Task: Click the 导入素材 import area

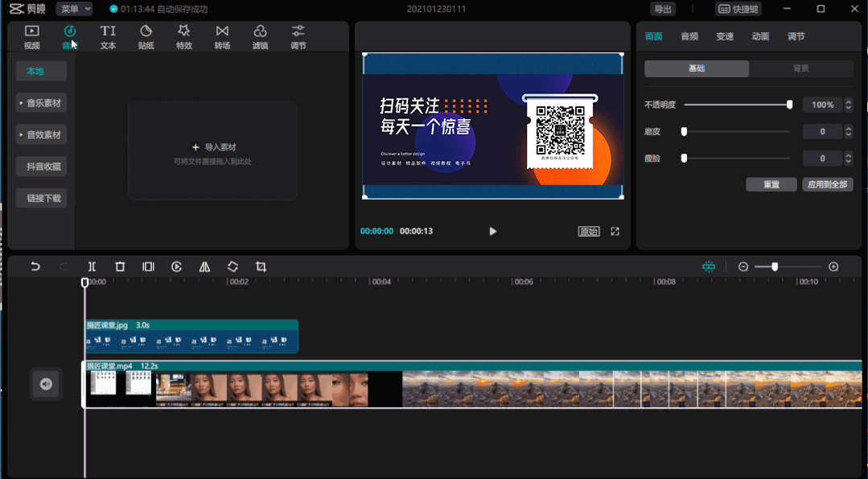Action: (212, 151)
